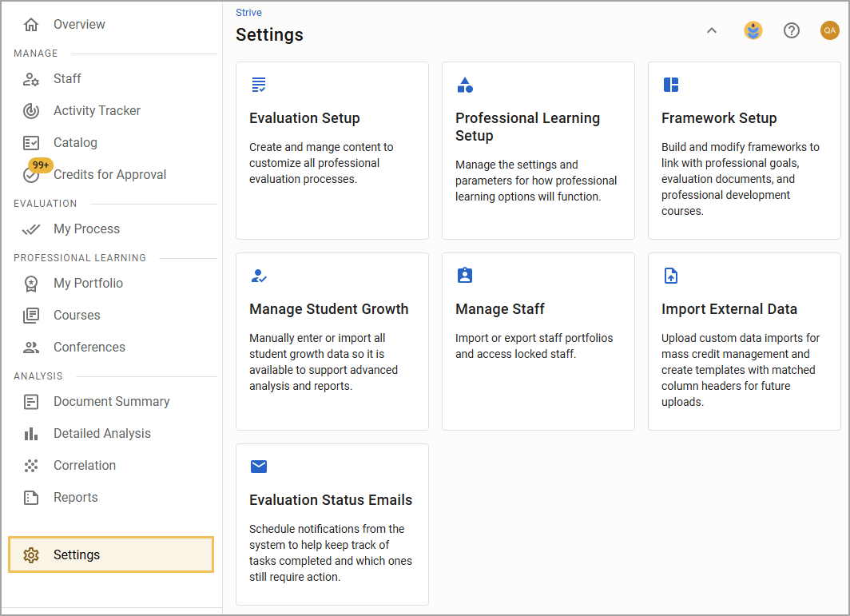The height and width of the screenshot is (616, 850).
Task: Select the highlighted Settings sidebar item
Action: tap(111, 554)
